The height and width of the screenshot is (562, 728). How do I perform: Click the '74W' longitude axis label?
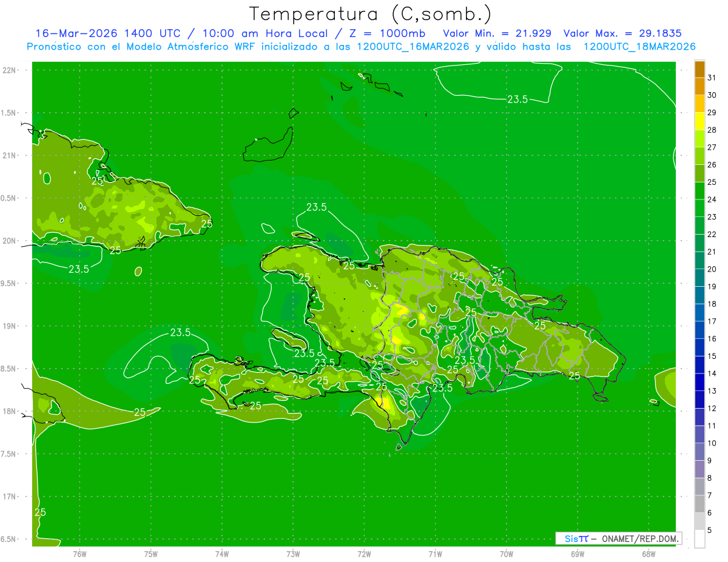(x=222, y=554)
